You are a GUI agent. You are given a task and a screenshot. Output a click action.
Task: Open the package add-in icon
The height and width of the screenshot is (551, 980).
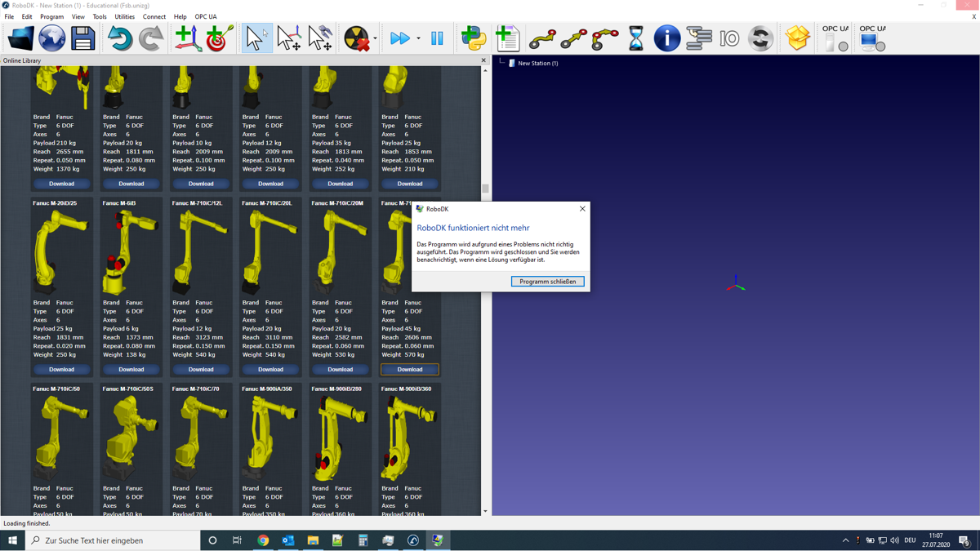(797, 38)
